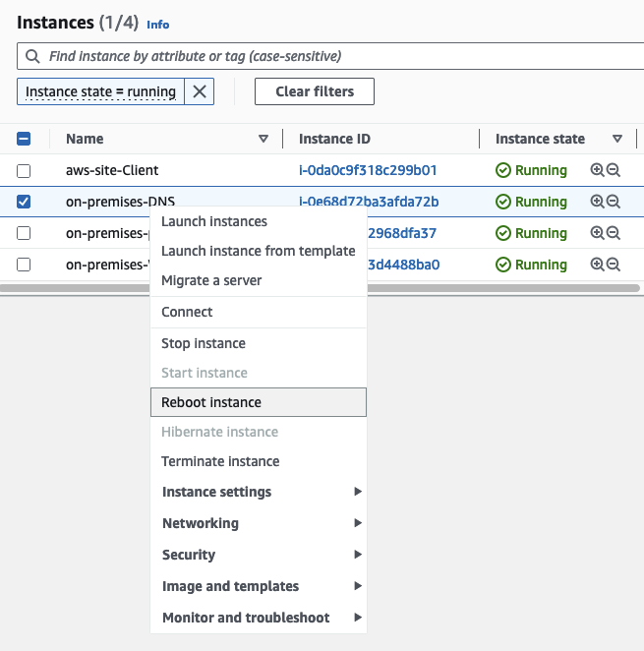Click zoom out icon on on-premises-DNS row
Screen dimensions: 644x651
point(614,202)
